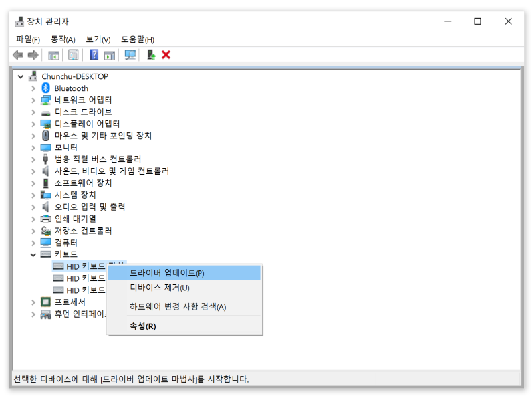Select the second HID 키보드 device
532x398 pixels.
pyautogui.click(x=86, y=278)
